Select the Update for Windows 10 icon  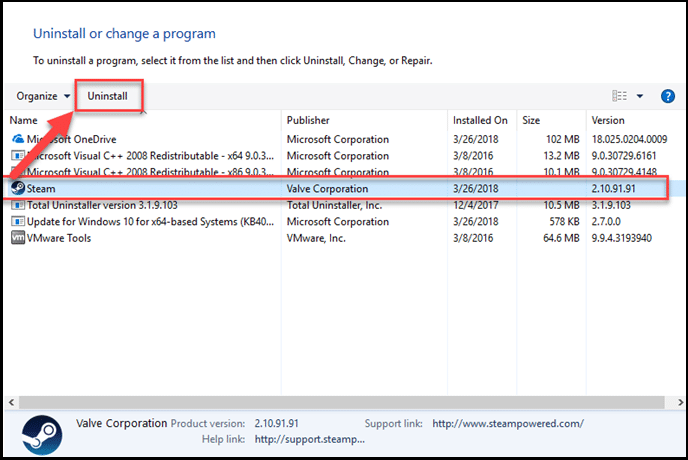pyautogui.click(x=18, y=222)
